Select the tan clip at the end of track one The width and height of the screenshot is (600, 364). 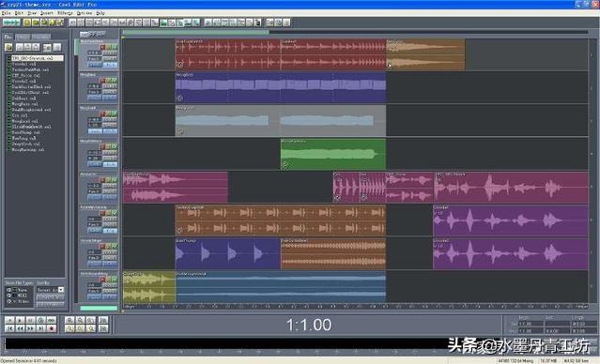425,54
